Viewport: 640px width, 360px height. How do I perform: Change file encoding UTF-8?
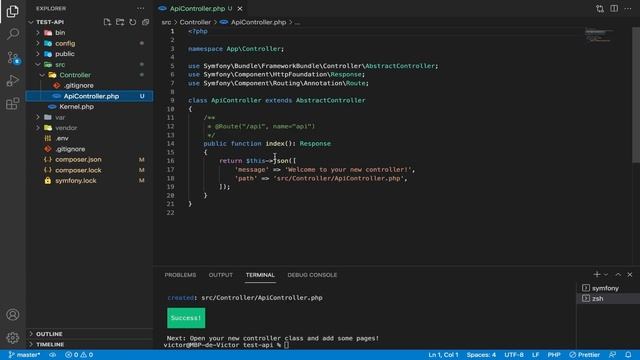[514, 355]
